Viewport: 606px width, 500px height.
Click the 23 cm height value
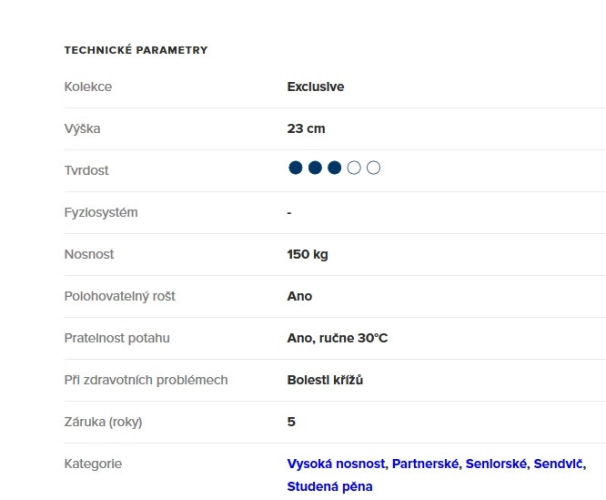click(306, 129)
